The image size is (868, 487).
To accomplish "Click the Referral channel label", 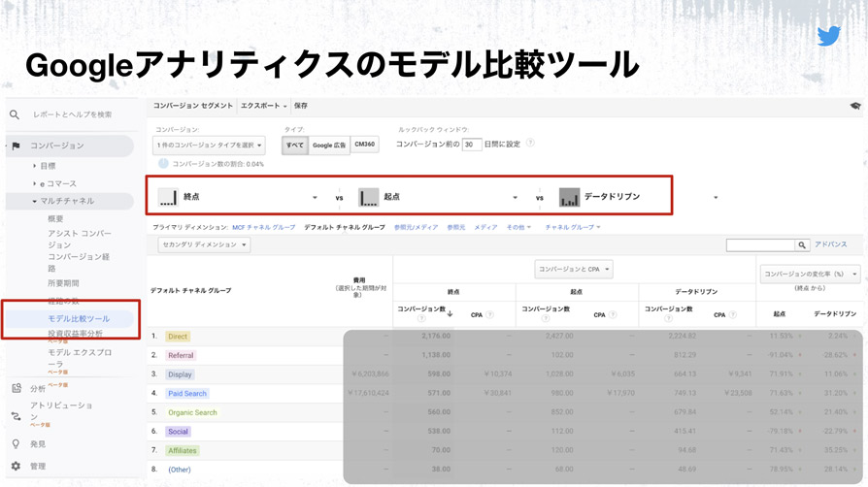I will (181, 355).
